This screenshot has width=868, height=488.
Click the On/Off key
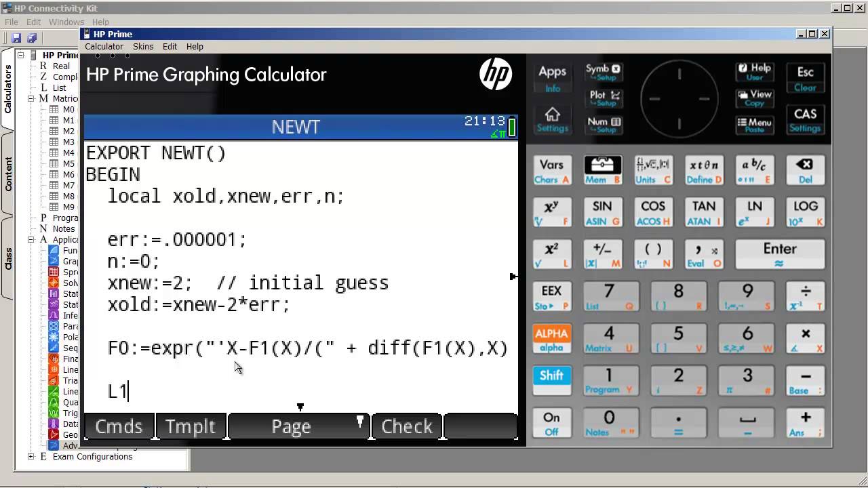tap(551, 423)
